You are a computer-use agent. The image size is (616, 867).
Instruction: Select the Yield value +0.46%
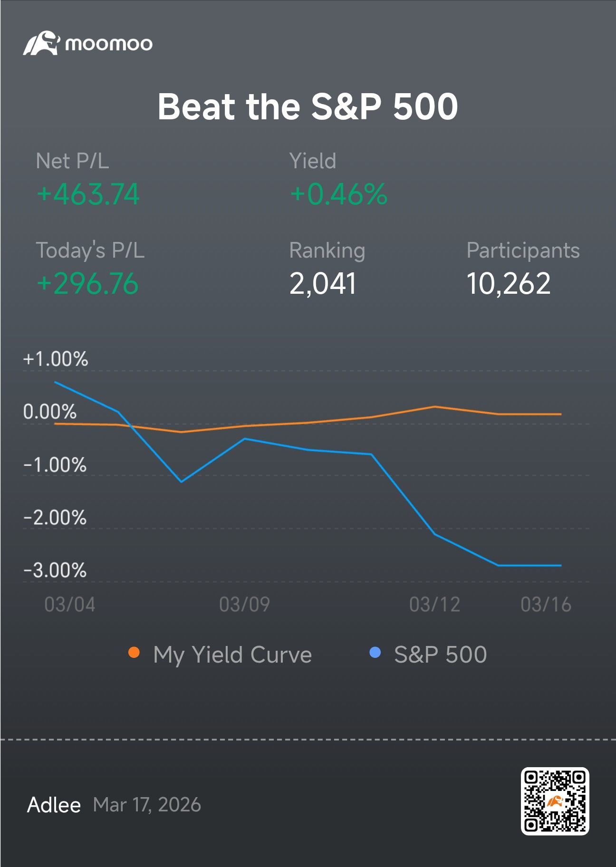pyautogui.click(x=338, y=194)
